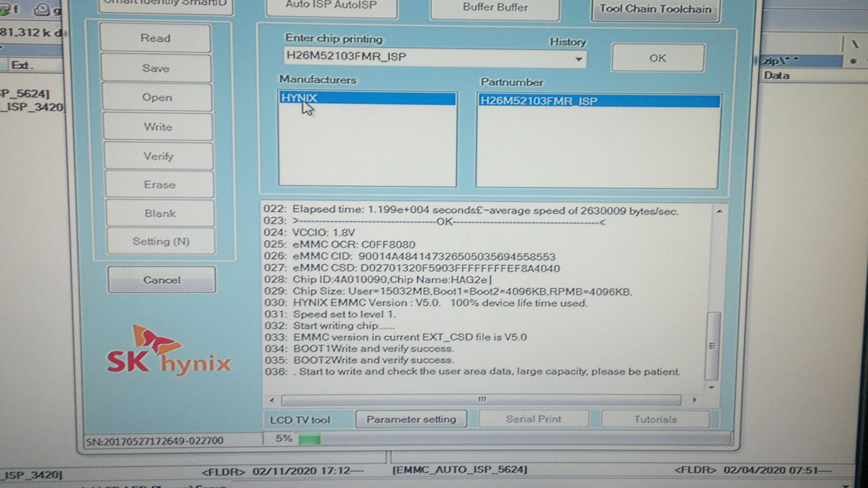Click the 'Enter chip printing' label
The width and height of the screenshot is (868, 488).
[x=334, y=39]
